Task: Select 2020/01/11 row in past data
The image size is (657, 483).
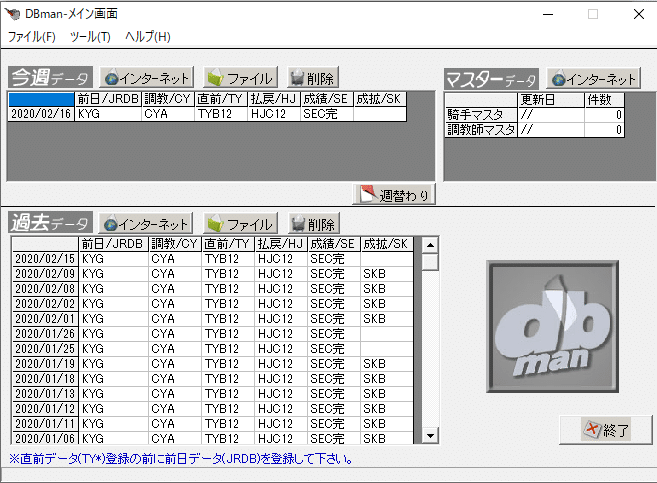Action: tap(213, 424)
